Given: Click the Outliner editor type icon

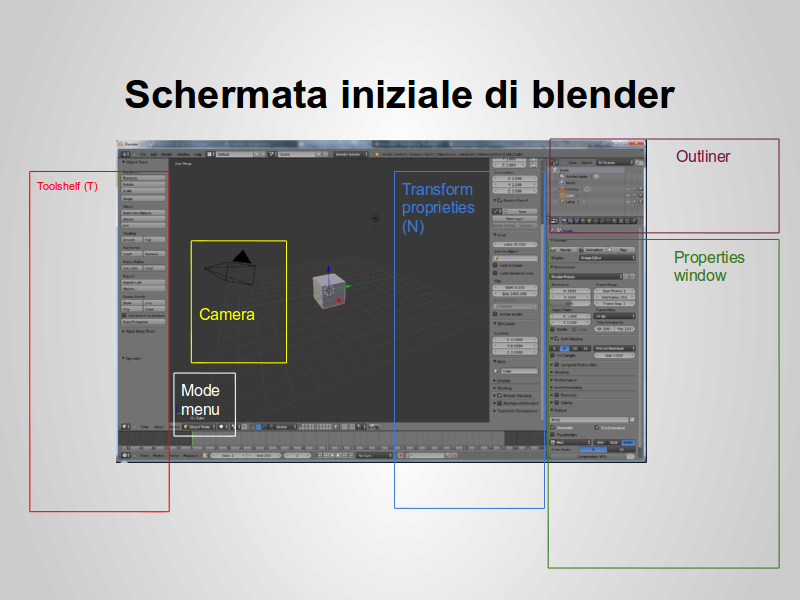Looking at the screenshot, I should point(555,162).
